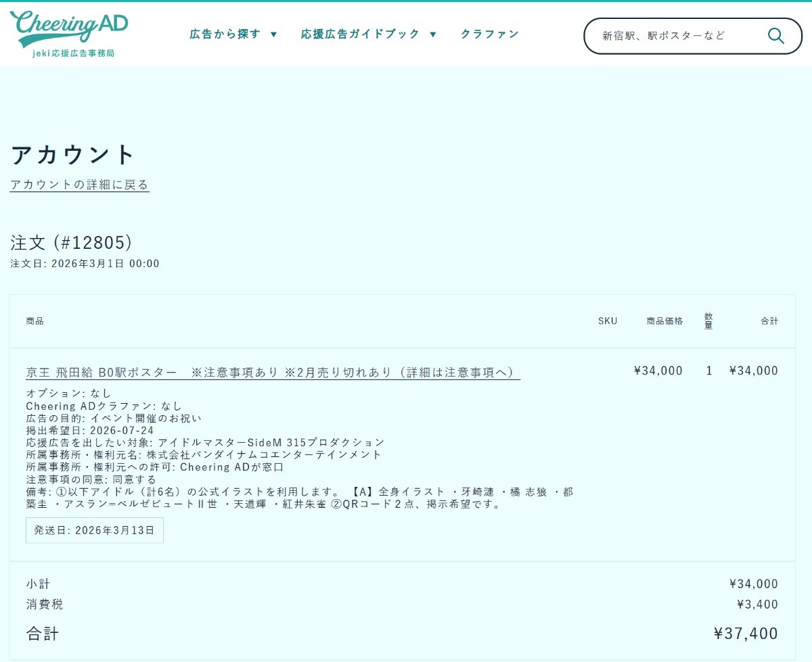Go to the クラファン page
This screenshot has height=662, width=812.
point(490,34)
